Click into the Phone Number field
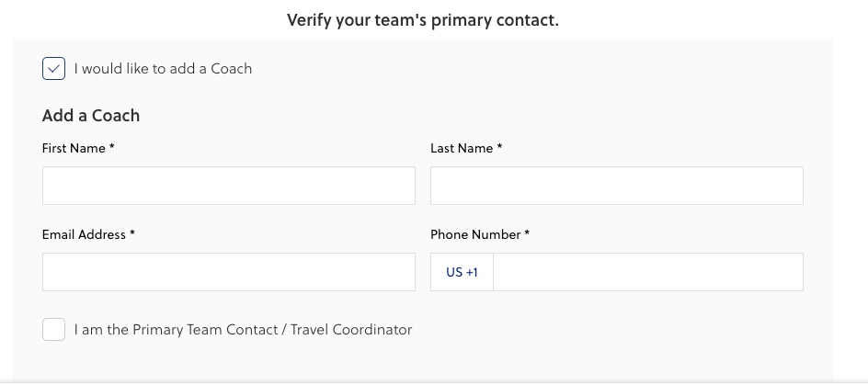 647,272
